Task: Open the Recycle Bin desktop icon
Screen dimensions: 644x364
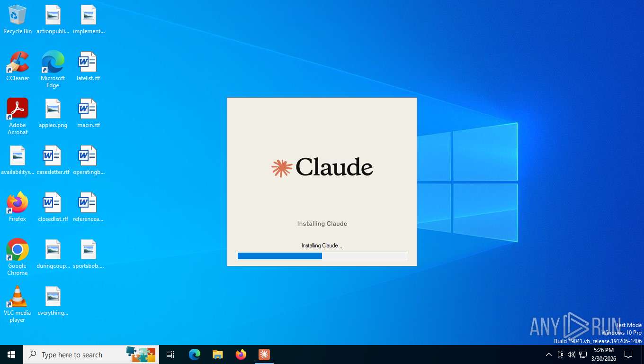Action: (18, 20)
